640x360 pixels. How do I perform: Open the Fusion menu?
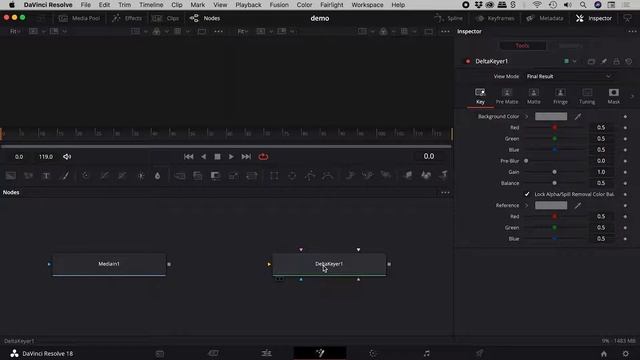click(279, 5)
